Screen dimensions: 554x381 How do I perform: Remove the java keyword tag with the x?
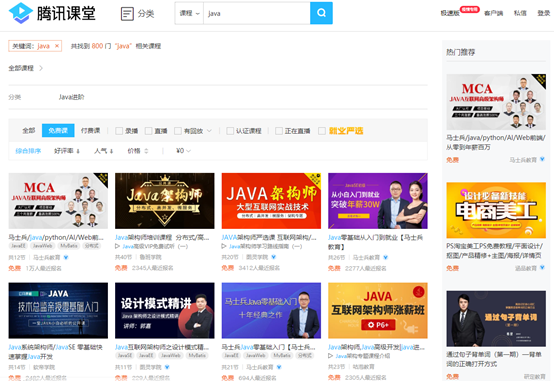coord(57,46)
